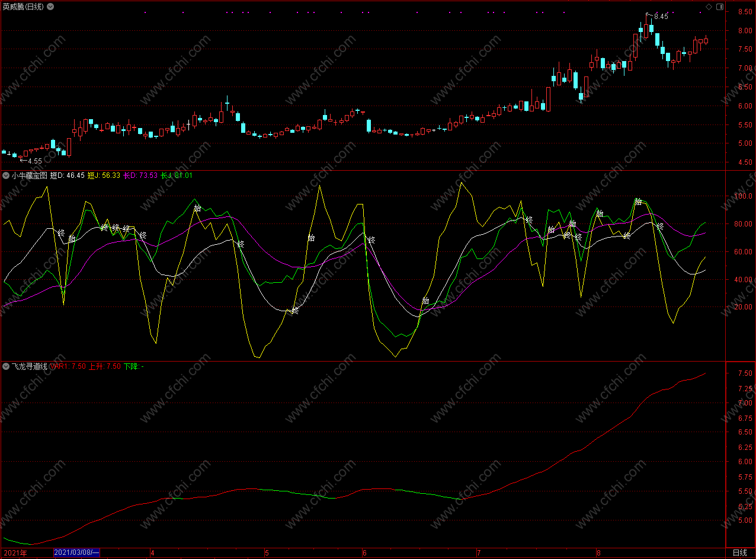Click the 长D: 73.53 indicator value

(x=140, y=175)
